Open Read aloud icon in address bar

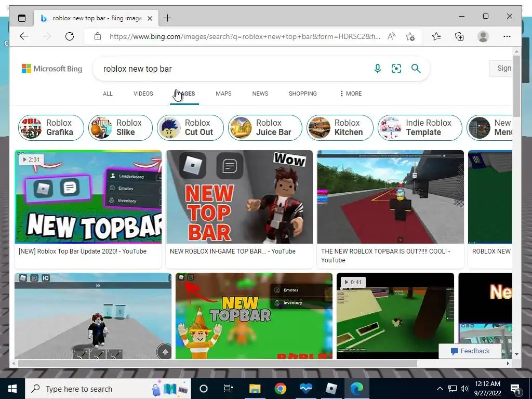(x=391, y=36)
